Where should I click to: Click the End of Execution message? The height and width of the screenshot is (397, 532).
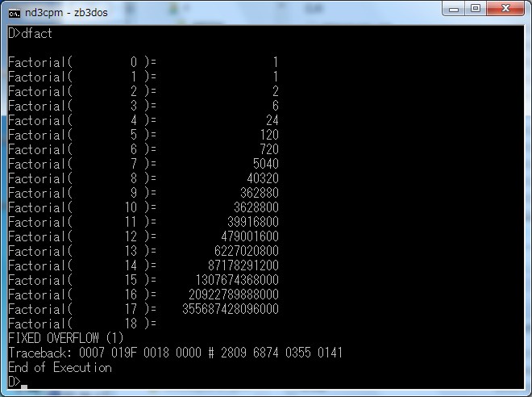[x=60, y=367]
